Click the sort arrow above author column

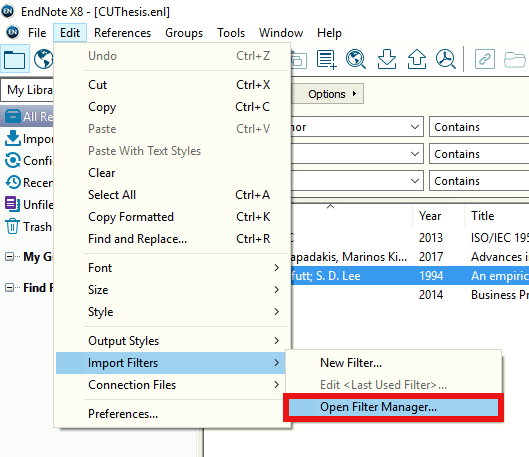[331, 206]
